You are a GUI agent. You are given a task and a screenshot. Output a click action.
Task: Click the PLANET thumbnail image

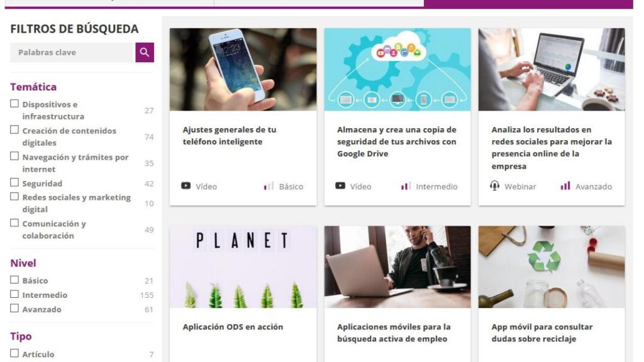pyautogui.click(x=243, y=266)
